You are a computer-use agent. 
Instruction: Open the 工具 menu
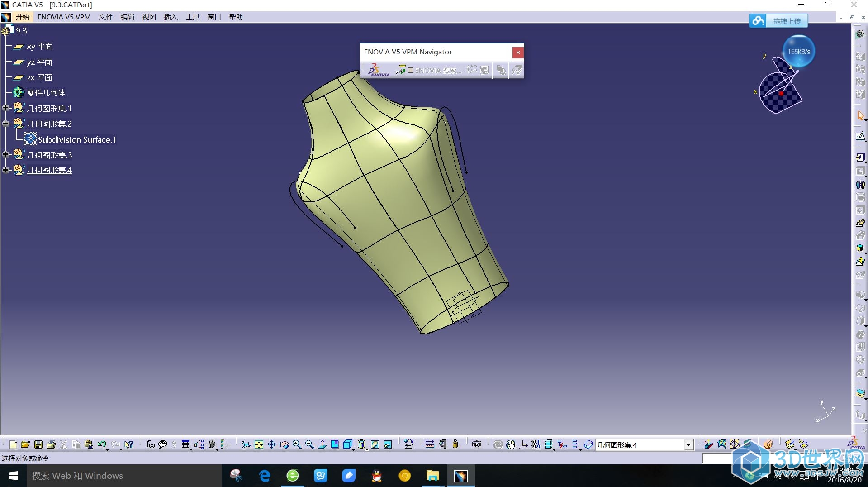coord(192,17)
